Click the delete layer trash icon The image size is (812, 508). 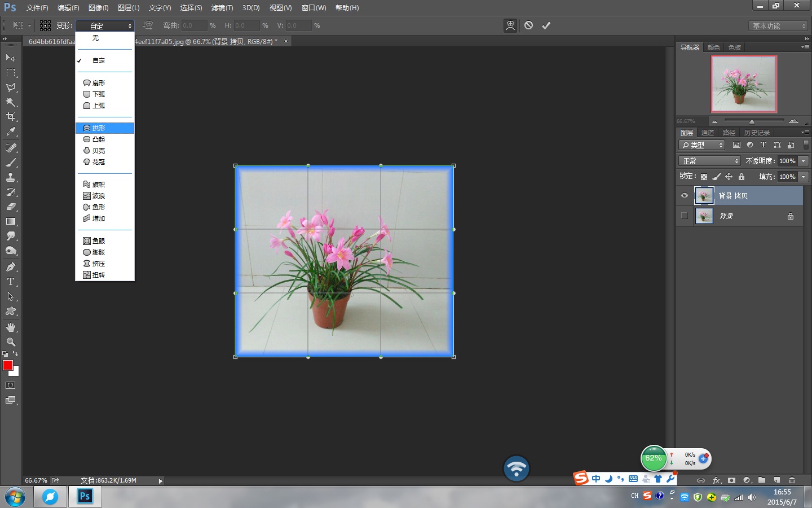(x=792, y=480)
